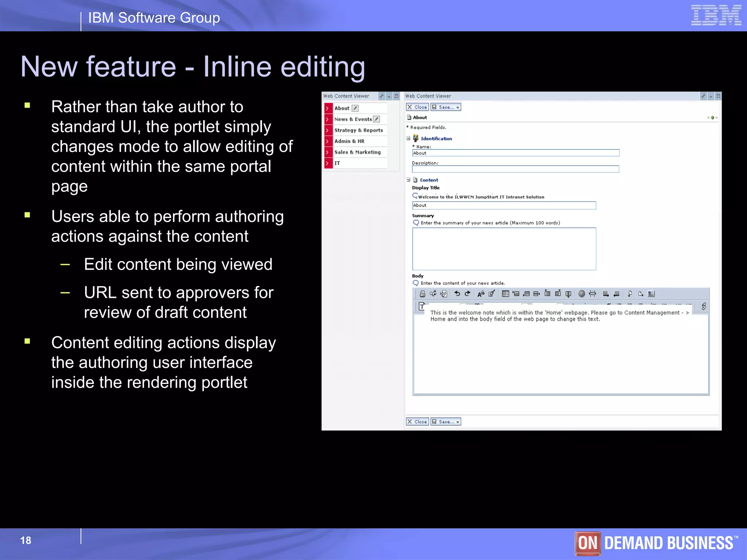Click the indent right lines icon in editor toolbar

(x=606, y=294)
